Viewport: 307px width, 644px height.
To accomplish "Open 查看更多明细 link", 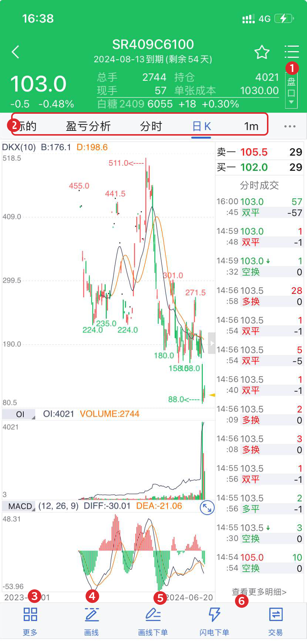I will coord(259,592).
